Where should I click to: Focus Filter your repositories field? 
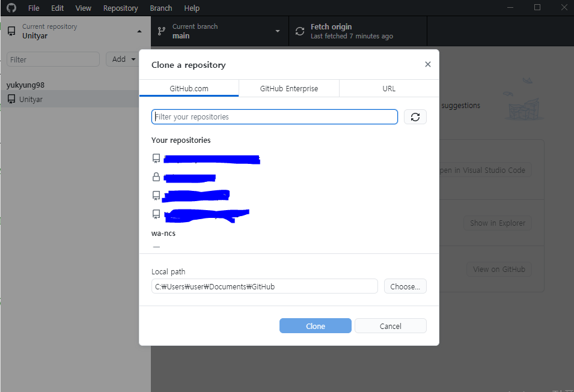(275, 116)
